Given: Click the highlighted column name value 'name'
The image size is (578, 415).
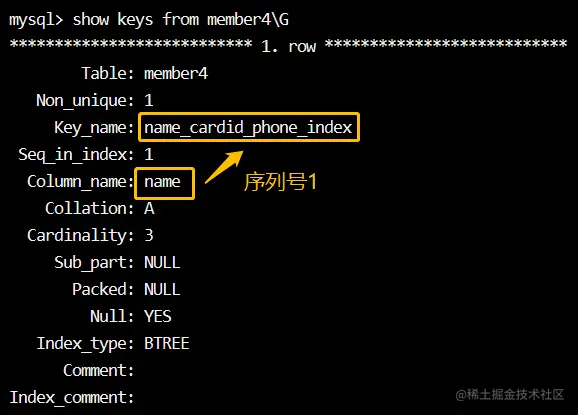Looking at the screenshot, I should [164, 184].
